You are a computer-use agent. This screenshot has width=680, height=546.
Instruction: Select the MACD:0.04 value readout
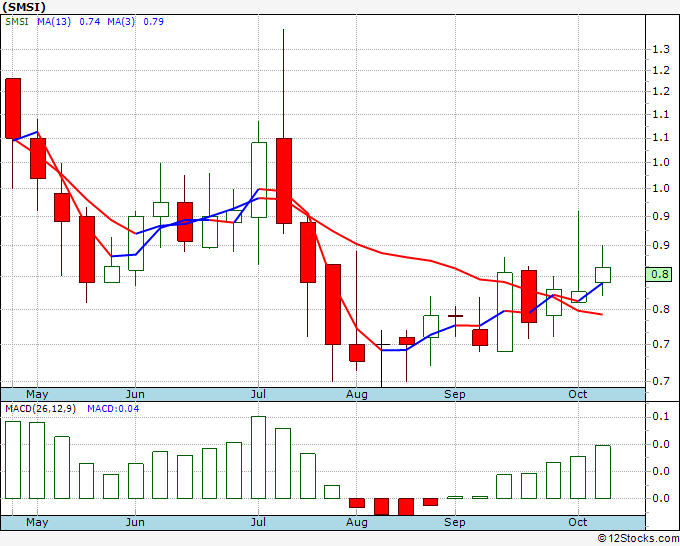(x=113, y=409)
